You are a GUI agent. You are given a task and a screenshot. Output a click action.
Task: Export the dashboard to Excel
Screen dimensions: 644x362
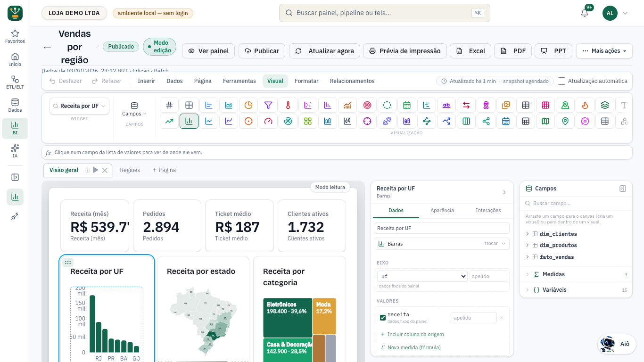(x=471, y=51)
